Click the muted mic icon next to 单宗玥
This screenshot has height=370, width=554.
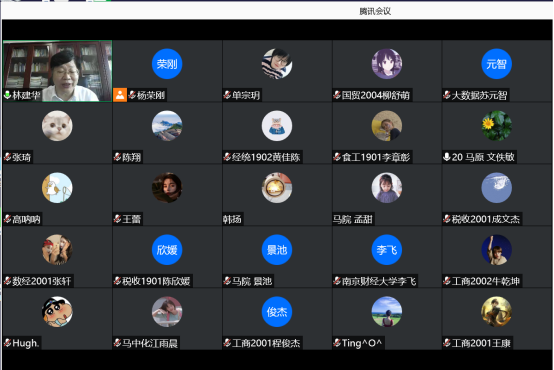click(227, 95)
